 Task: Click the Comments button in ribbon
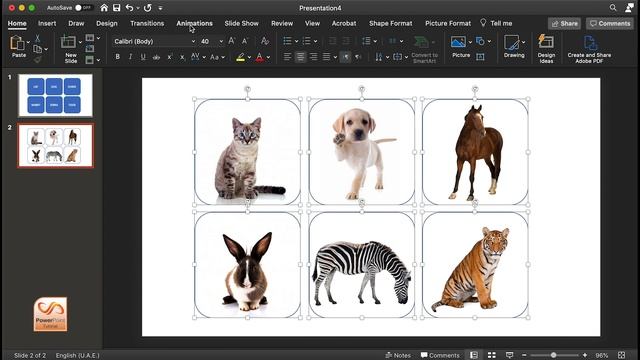pyautogui.click(x=610, y=23)
